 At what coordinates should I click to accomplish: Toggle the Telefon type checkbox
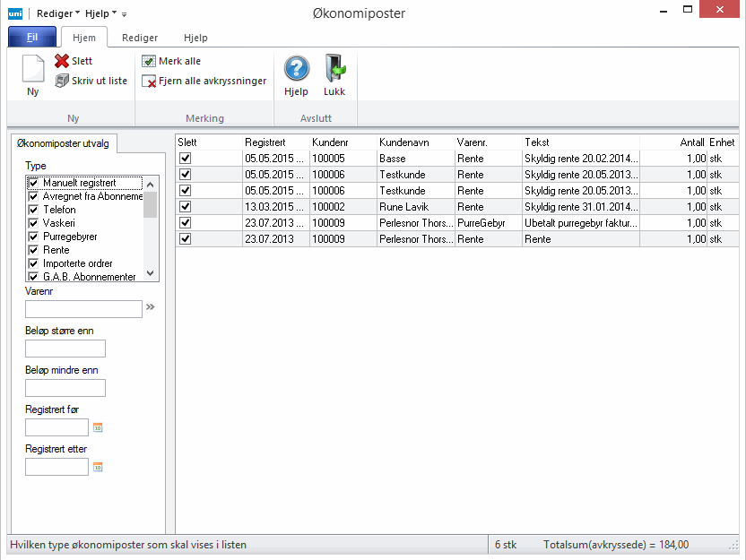pos(33,210)
